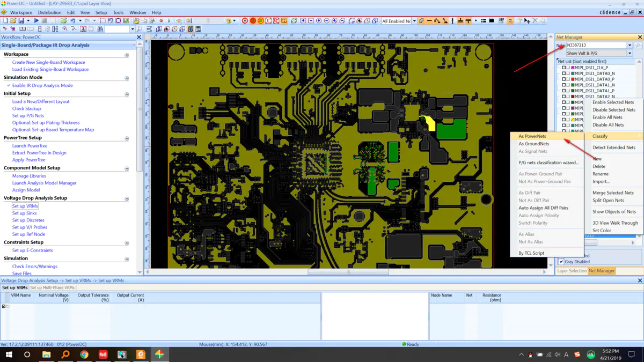The height and width of the screenshot is (362, 644).
Task: Select Set Color in context menu
Action: pyautogui.click(x=613, y=231)
